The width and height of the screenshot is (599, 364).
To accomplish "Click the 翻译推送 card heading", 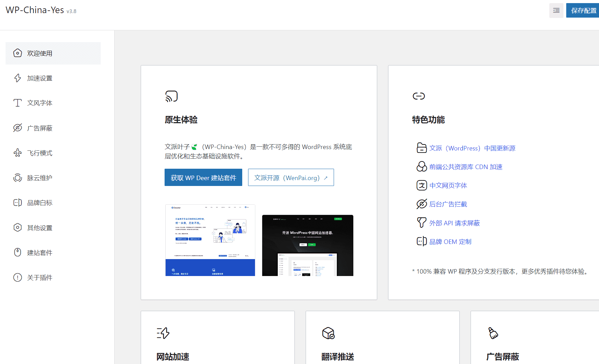I will click(x=338, y=357).
